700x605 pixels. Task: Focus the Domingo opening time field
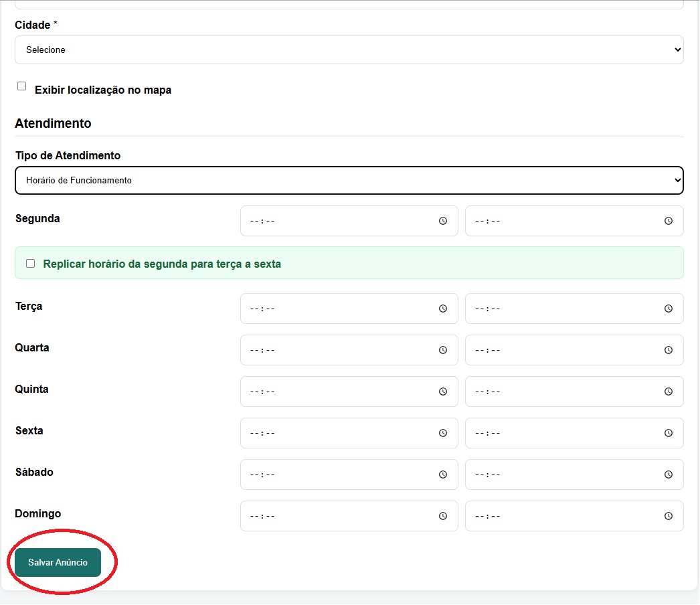349,516
